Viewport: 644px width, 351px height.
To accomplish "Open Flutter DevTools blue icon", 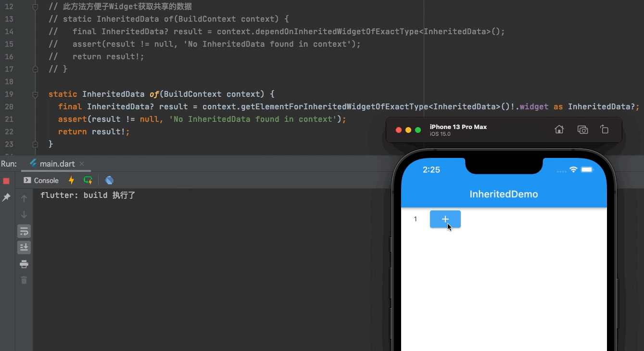I will 109,180.
